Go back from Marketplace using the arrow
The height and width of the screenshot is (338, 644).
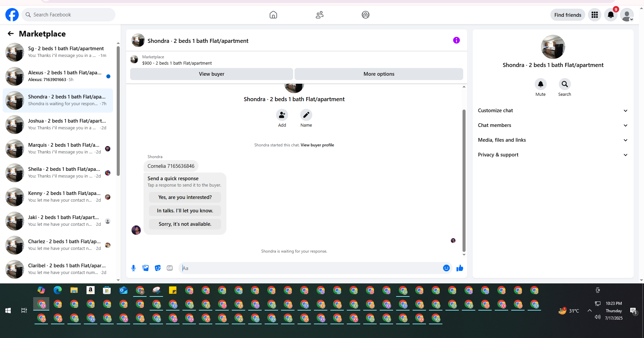click(11, 33)
